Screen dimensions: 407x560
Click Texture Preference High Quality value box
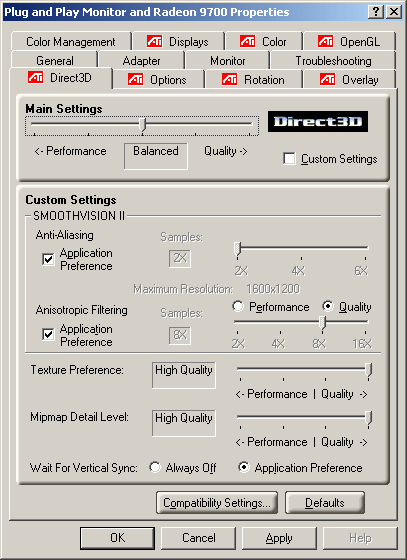click(x=184, y=375)
